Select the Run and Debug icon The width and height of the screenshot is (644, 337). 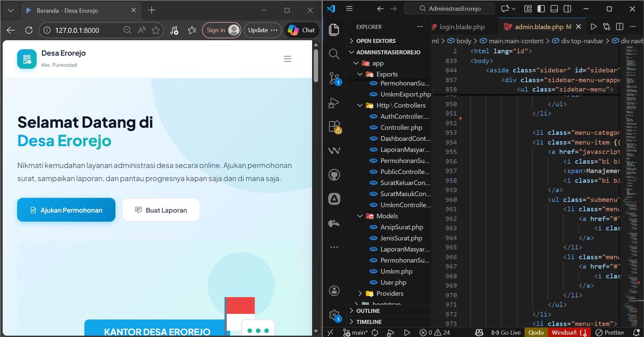tap(334, 103)
